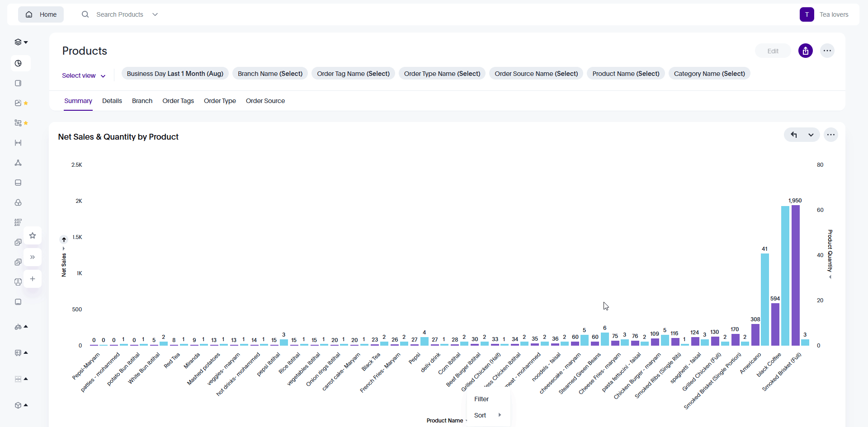Viewport: 868px width, 427px height.
Task: Expand sidebar with the double chevron button
Action: tap(33, 257)
